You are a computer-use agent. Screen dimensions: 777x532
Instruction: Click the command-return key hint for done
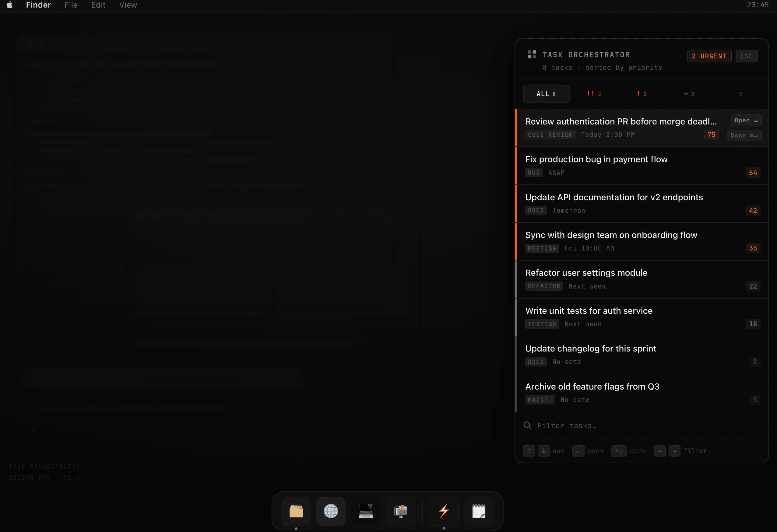pyautogui.click(x=619, y=451)
